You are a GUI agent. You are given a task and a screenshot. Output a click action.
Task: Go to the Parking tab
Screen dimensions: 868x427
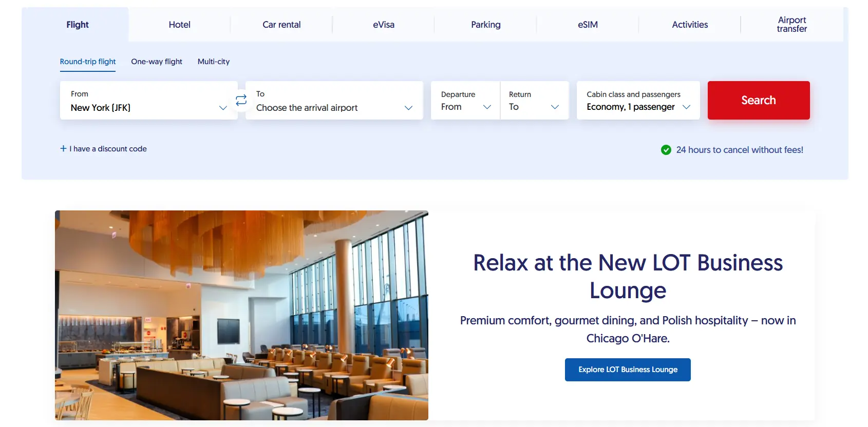point(486,25)
